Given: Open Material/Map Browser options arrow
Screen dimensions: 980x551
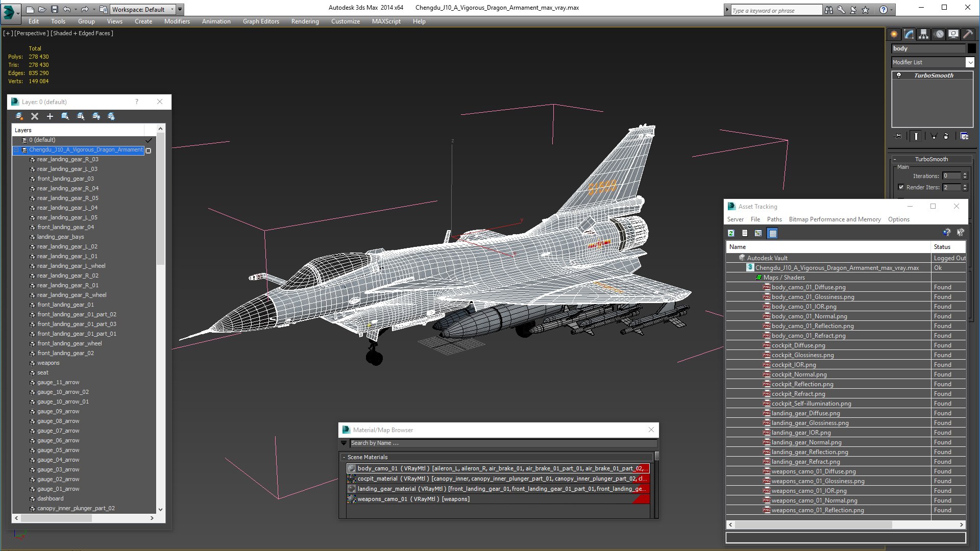Looking at the screenshot, I should pyautogui.click(x=344, y=443).
